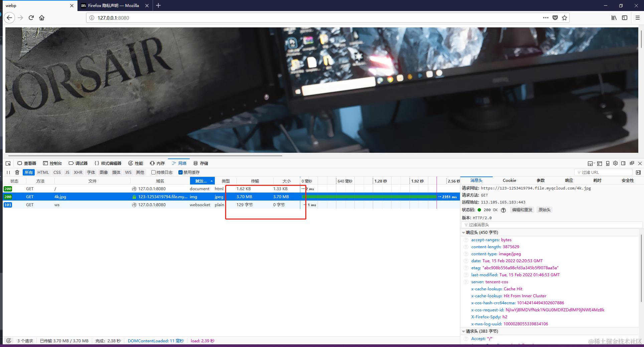Image resolution: width=644 pixels, height=347 pixels.
Task: Filter requests by JS
Action: [x=67, y=172]
